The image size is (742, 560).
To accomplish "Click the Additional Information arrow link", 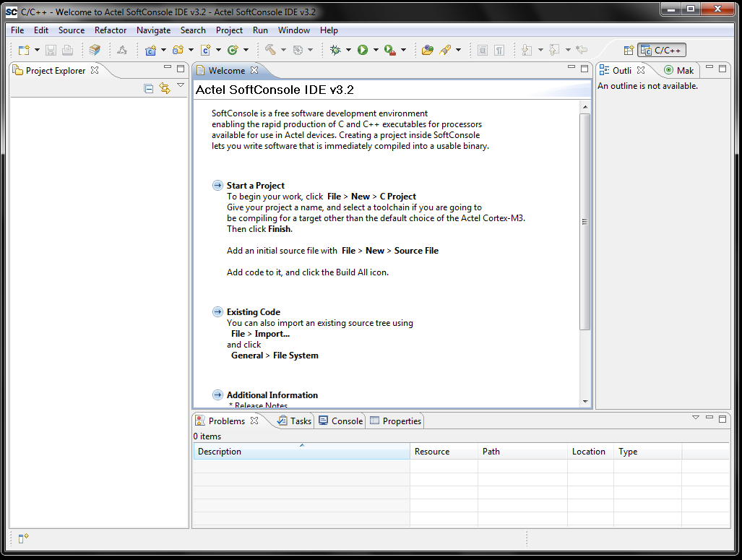I will 217,395.
